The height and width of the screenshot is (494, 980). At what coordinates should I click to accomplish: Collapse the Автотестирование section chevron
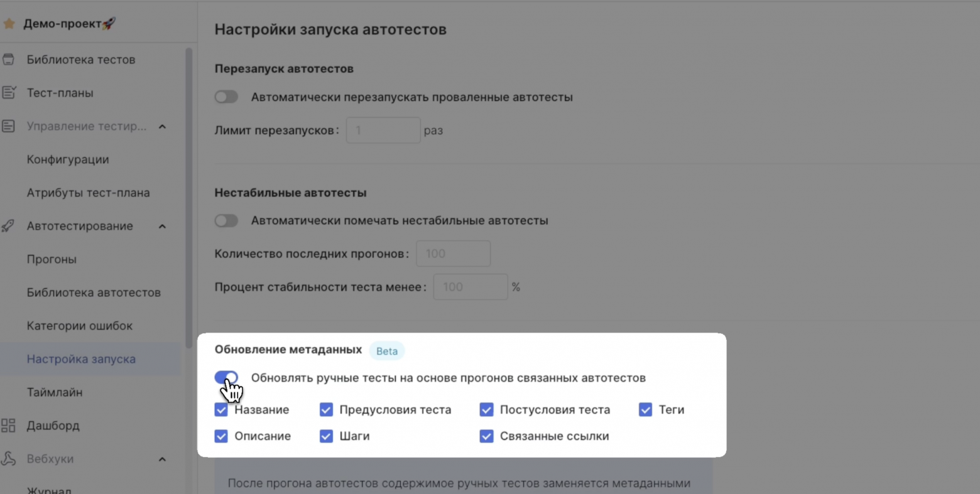coord(162,226)
